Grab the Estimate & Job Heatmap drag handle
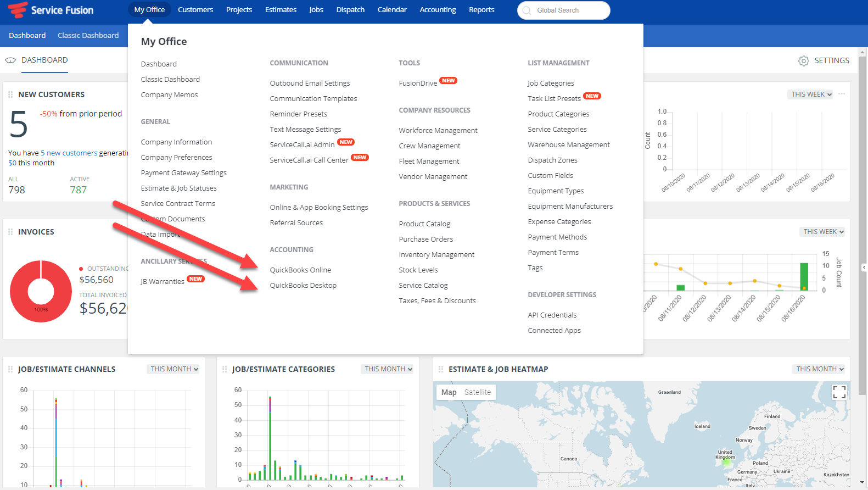The width and height of the screenshot is (868, 490). (441, 369)
